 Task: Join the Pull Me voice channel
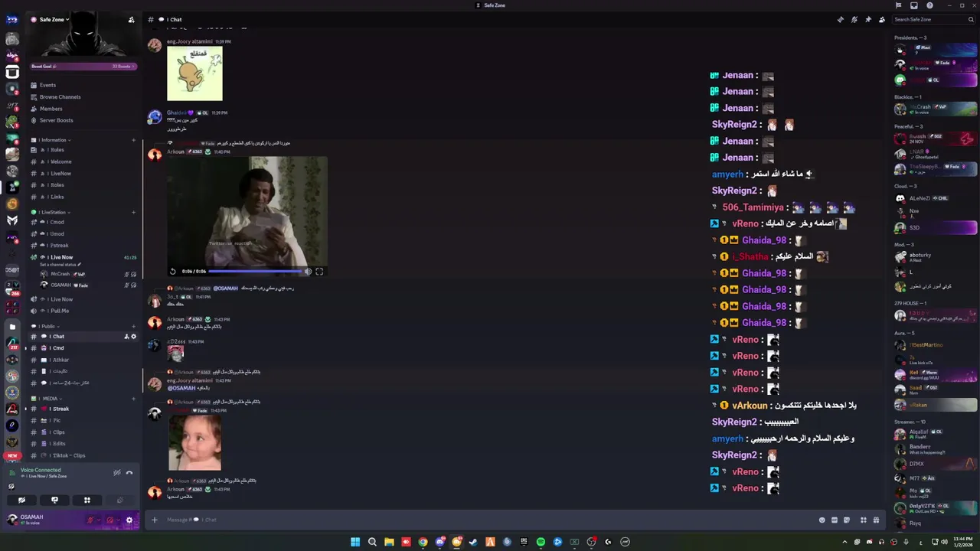pos(83,311)
